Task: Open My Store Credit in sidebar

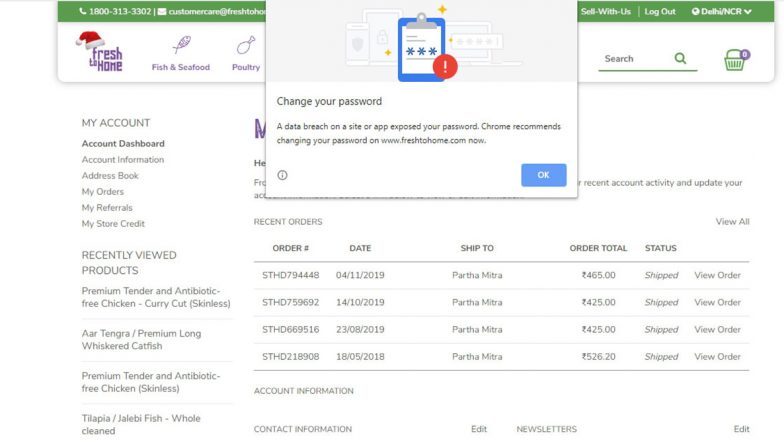Action: (x=113, y=224)
